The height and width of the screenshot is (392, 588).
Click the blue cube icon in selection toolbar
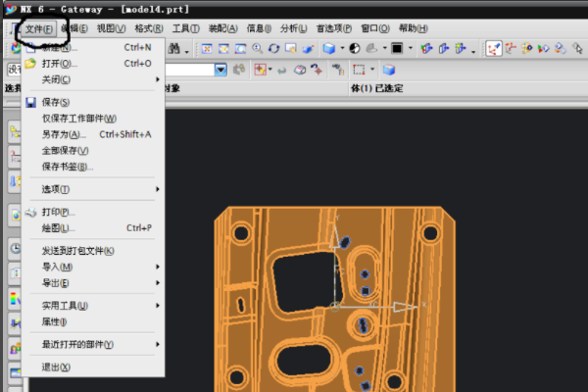388,70
